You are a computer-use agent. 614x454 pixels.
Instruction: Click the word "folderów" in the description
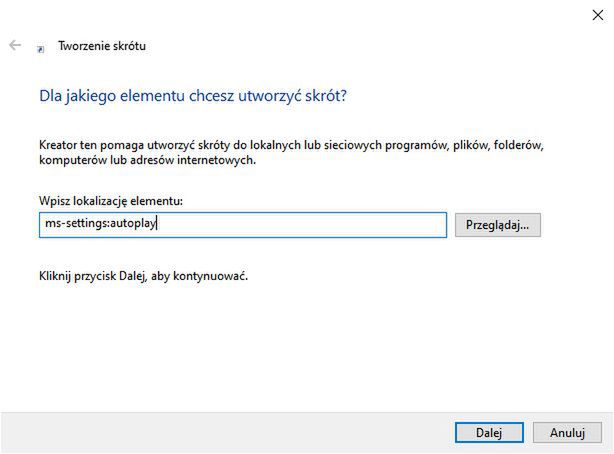520,145
